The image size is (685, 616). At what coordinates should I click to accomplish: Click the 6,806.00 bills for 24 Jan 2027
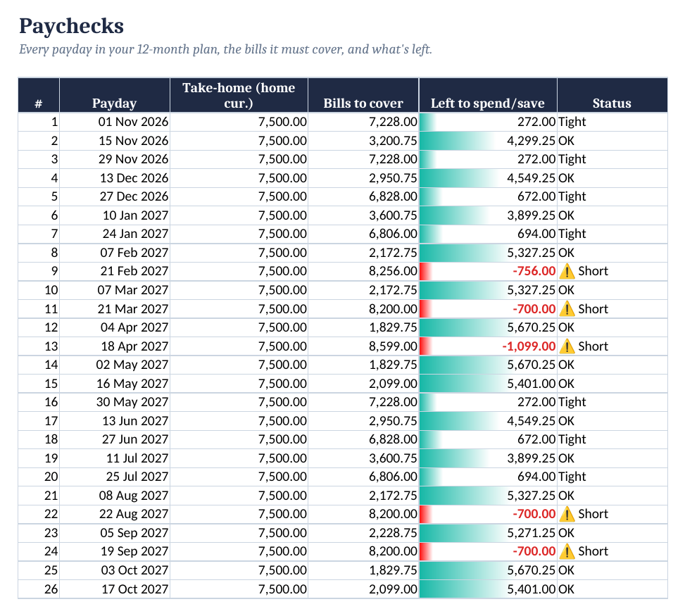[x=393, y=234]
